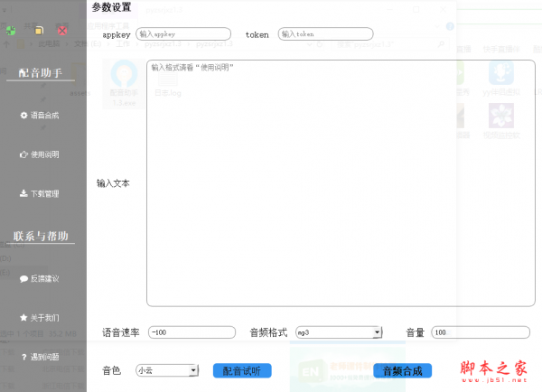Click the yellow maximize icon in the sidebar
This screenshot has width=542, height=392.
point(39,31)
